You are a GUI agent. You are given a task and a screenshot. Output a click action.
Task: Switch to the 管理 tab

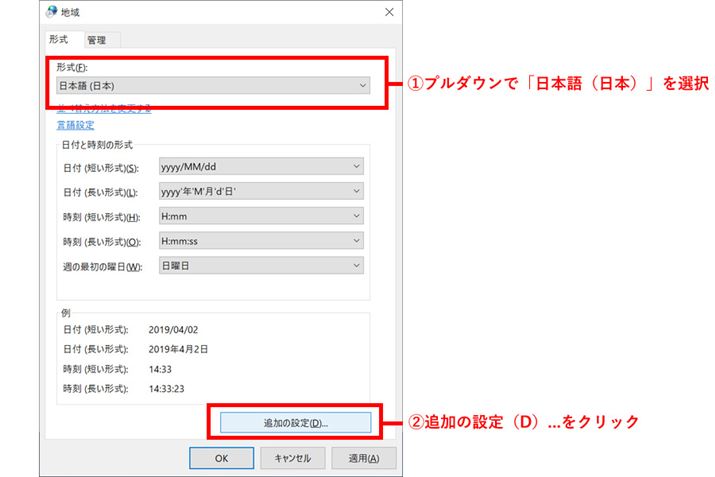pyautogui.click(x=96, y=40)
